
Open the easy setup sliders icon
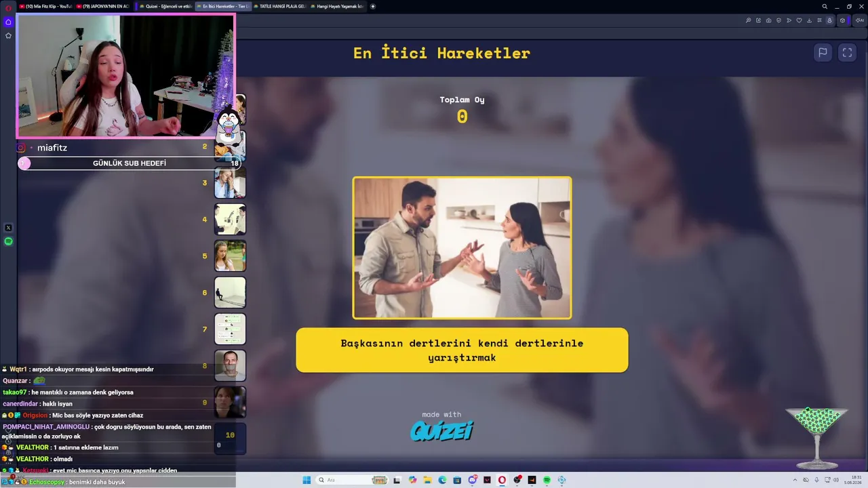(x=819, y=20)
